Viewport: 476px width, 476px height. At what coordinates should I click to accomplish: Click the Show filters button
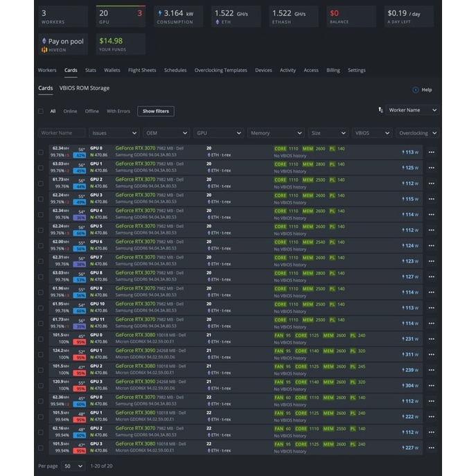[x=156, y=111]
